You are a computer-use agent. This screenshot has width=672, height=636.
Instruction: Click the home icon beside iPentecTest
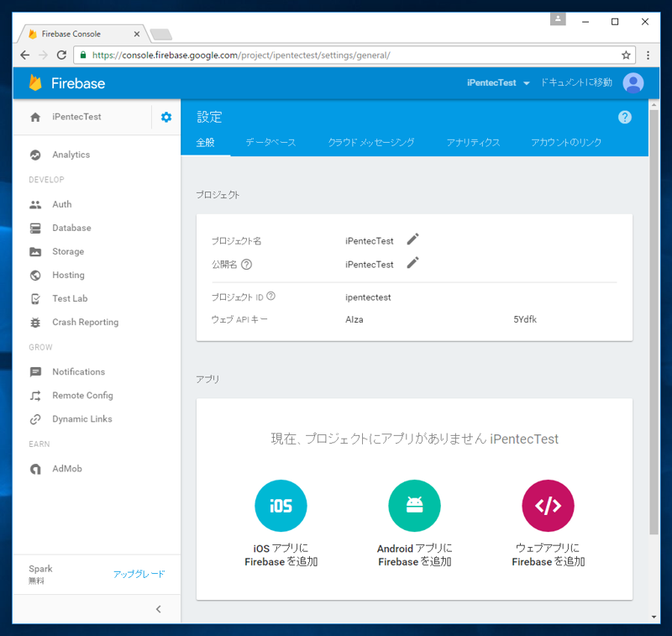(x=35, y=117)
